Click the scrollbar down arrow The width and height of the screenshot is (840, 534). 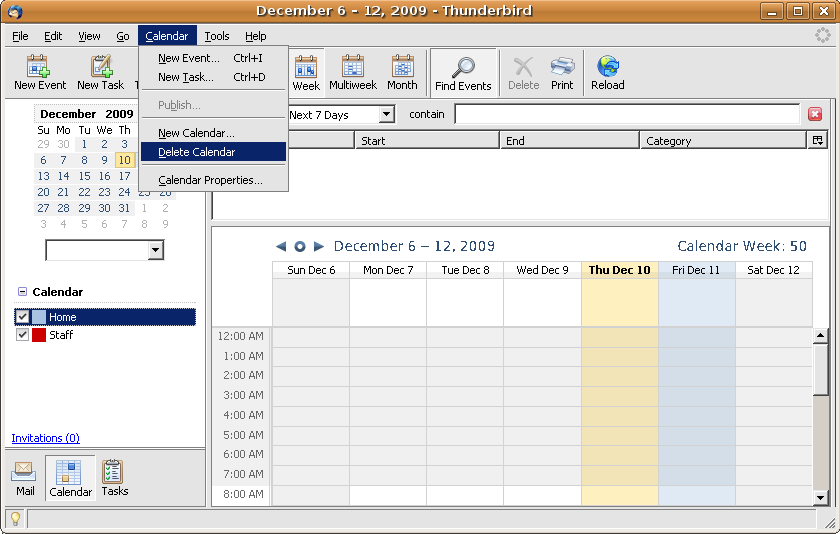click(x=820, y=498)
